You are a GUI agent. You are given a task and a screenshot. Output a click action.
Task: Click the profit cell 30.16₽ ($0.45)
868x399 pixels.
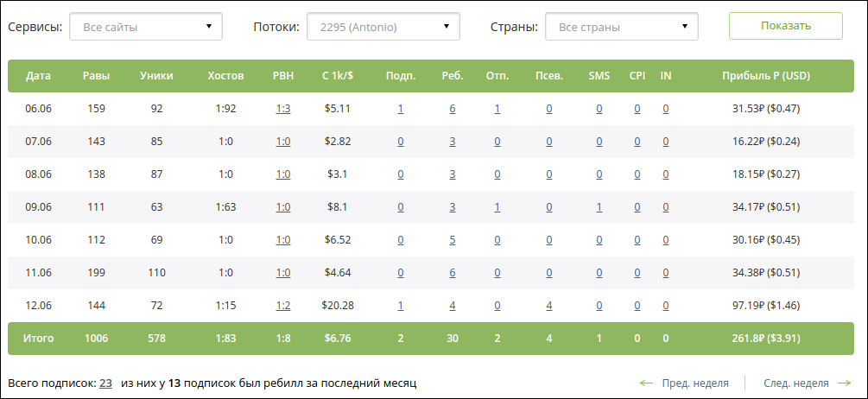coord(766,240)
